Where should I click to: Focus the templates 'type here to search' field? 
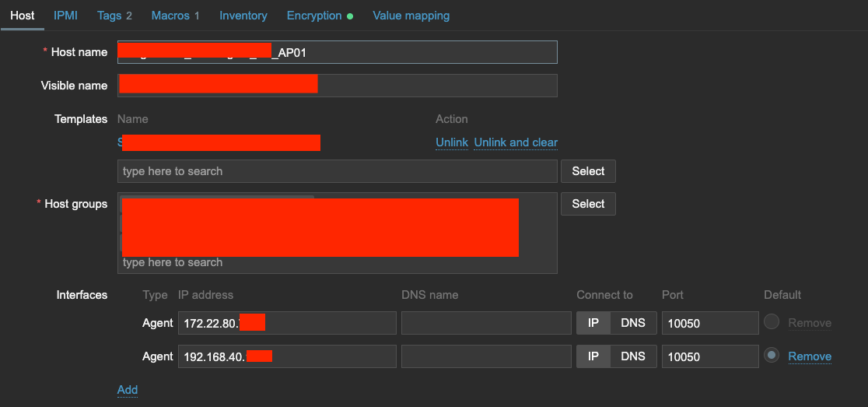(x=337, y=171)
